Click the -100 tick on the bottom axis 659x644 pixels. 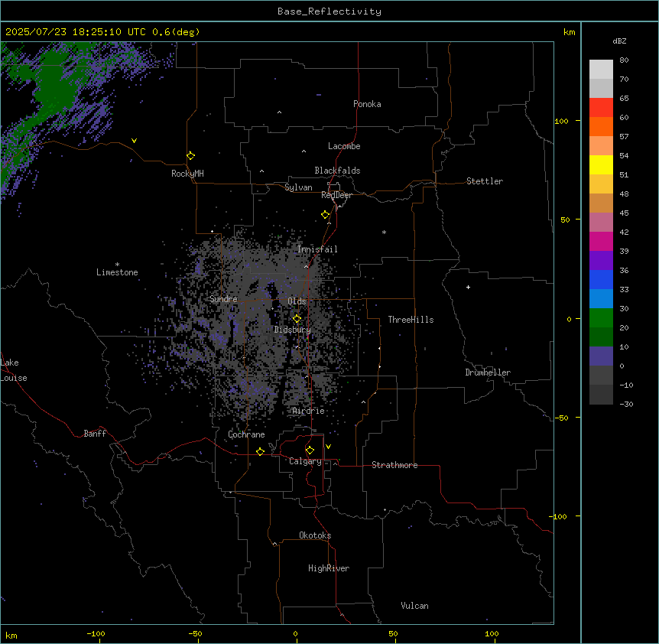point(96,633)
